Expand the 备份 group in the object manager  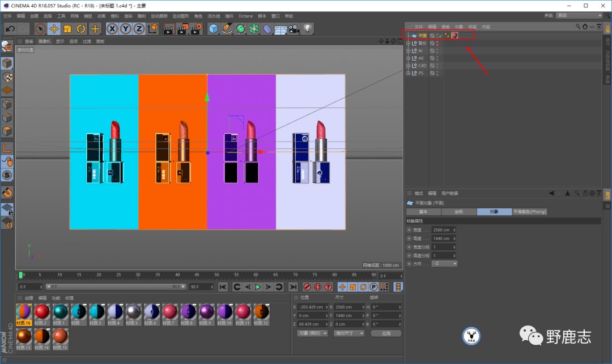click(408, 43)
